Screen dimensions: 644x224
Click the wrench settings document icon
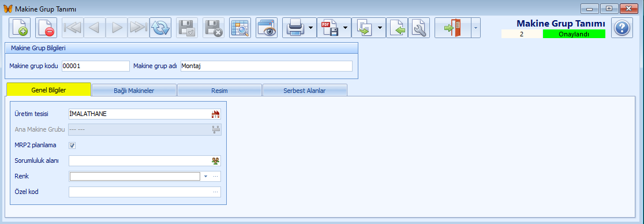pos(418,28)
